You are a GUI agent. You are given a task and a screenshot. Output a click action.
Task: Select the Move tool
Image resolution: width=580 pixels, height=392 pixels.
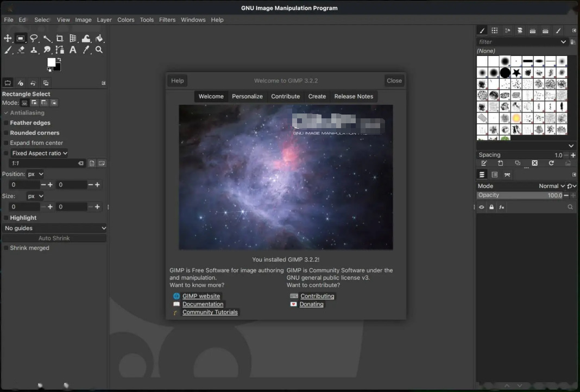[x=8, y=38]
